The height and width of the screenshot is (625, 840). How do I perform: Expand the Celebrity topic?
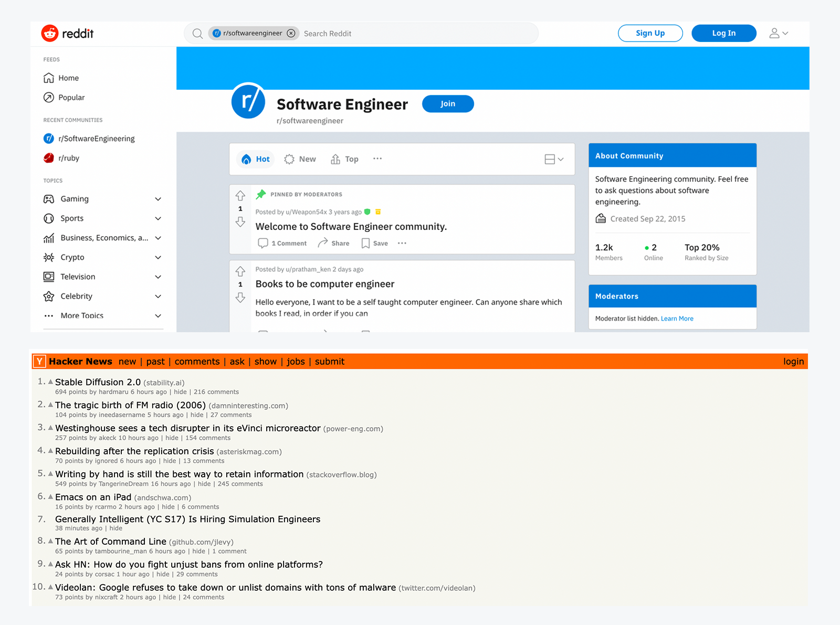(x=158, y=296)
